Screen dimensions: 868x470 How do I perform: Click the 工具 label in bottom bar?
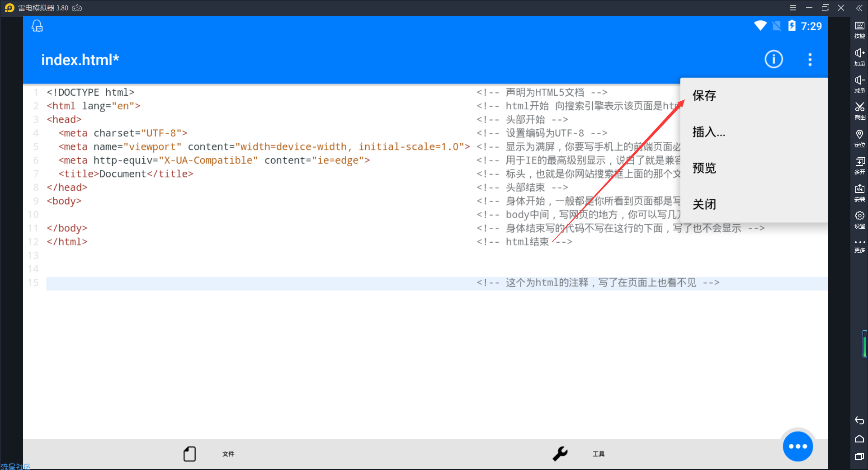(x=599, y=454)
